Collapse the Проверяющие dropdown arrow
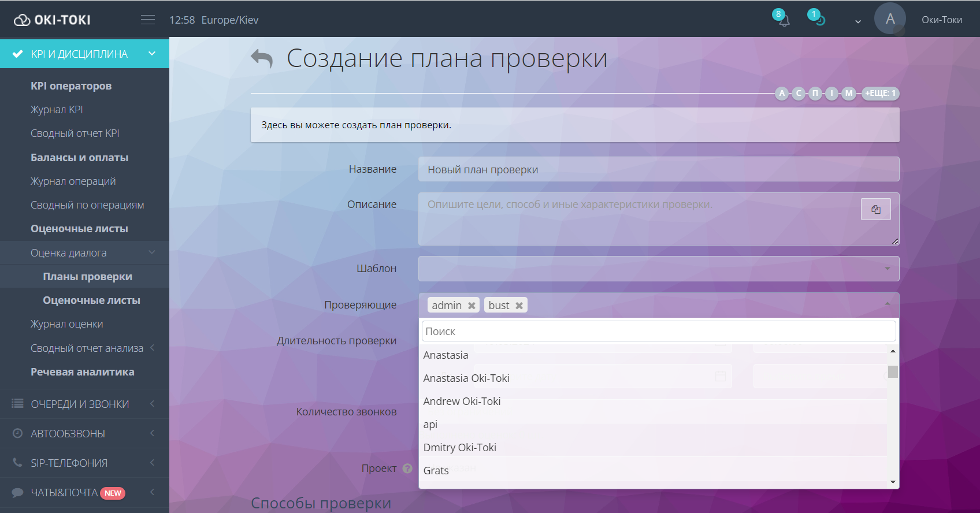Screen dimensions: 980x513 point(888,304)
